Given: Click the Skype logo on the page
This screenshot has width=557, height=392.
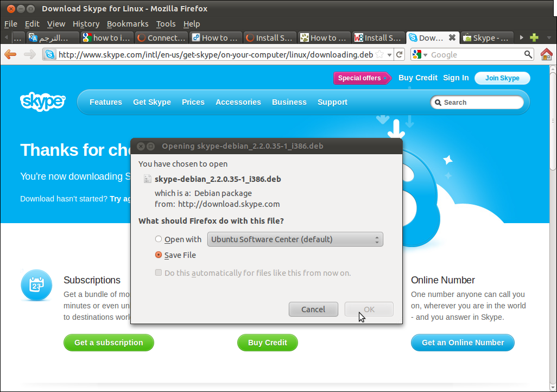Looking at the screenshot, I should 43,102.
